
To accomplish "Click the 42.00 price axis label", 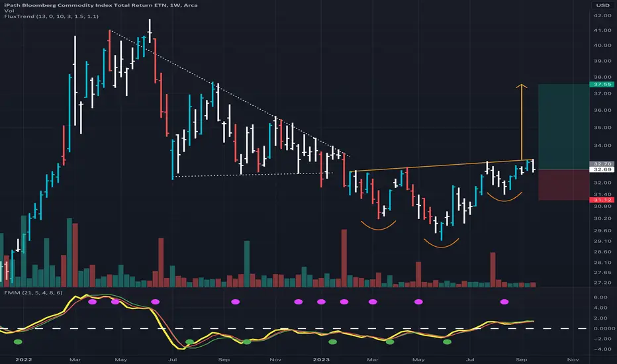I will (602, 15).
